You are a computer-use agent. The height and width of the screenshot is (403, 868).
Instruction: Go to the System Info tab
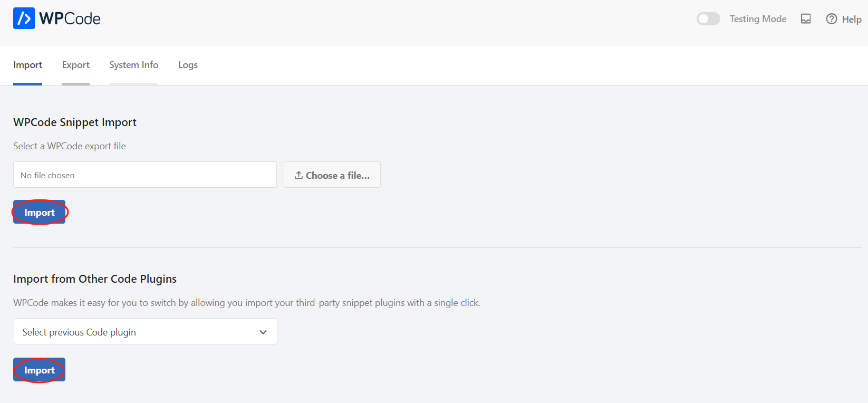coord(133,65)
